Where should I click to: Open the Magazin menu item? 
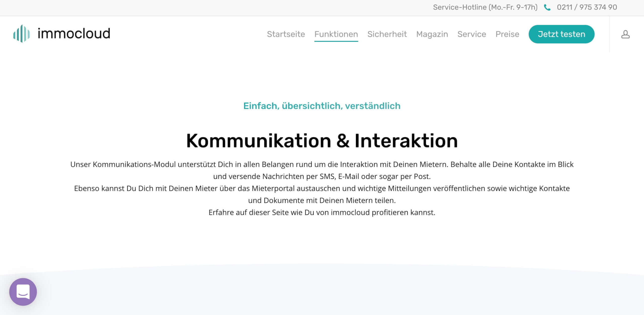(432, 34)
